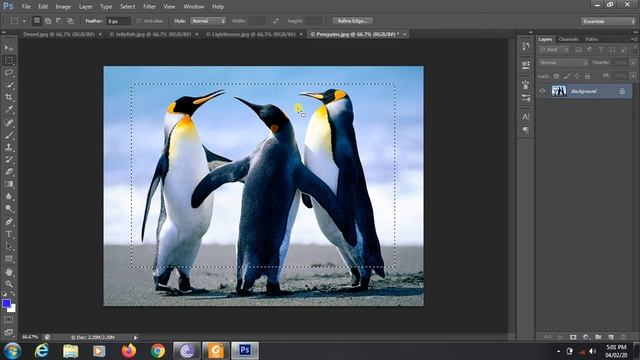The height and width of the screenshot is (360, 640).
Task: Open the Edit menu
Action: pos(43,7)
